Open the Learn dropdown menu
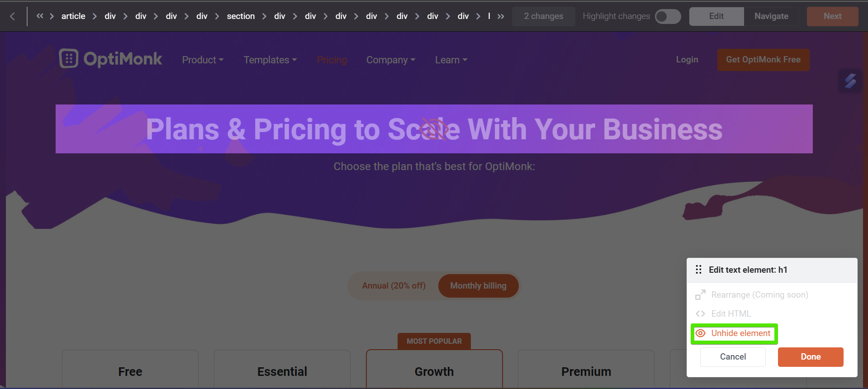Screen dimensions: 868x389 point(451,60)
